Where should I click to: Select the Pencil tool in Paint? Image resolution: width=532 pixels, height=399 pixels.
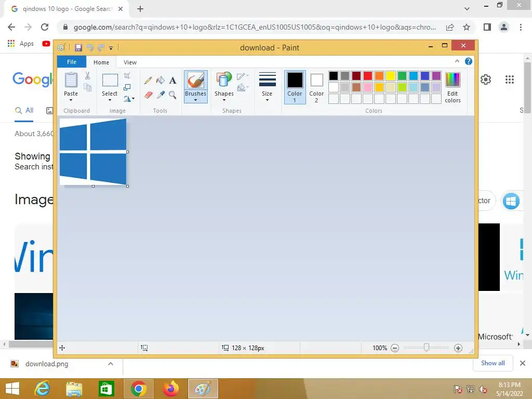point(148,81)
